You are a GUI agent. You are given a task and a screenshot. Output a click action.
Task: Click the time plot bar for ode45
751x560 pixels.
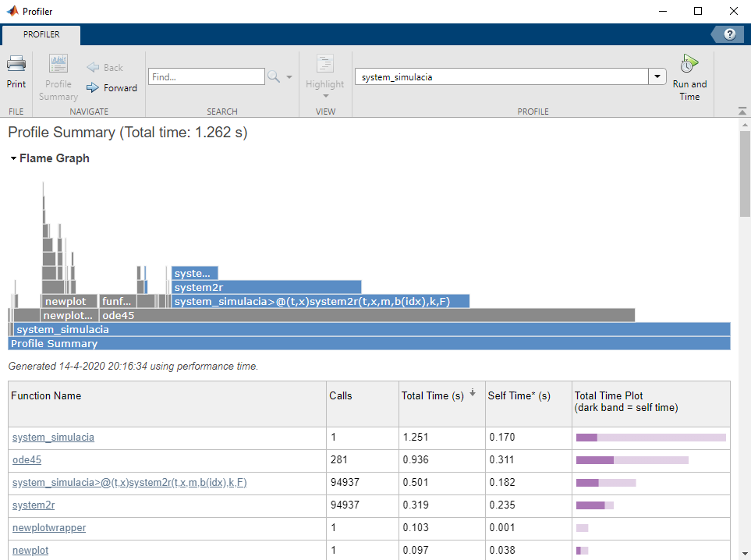coord(632,460)
